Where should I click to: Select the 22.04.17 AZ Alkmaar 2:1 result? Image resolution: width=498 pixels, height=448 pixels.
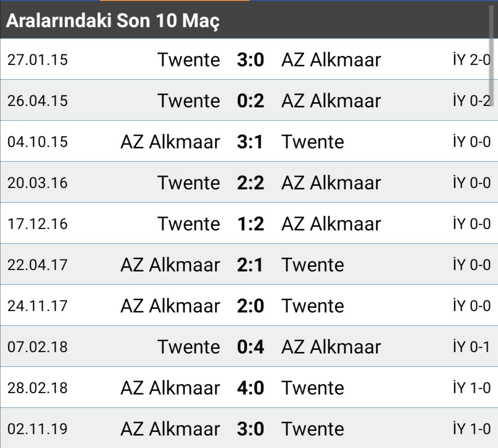coord(249,264)
